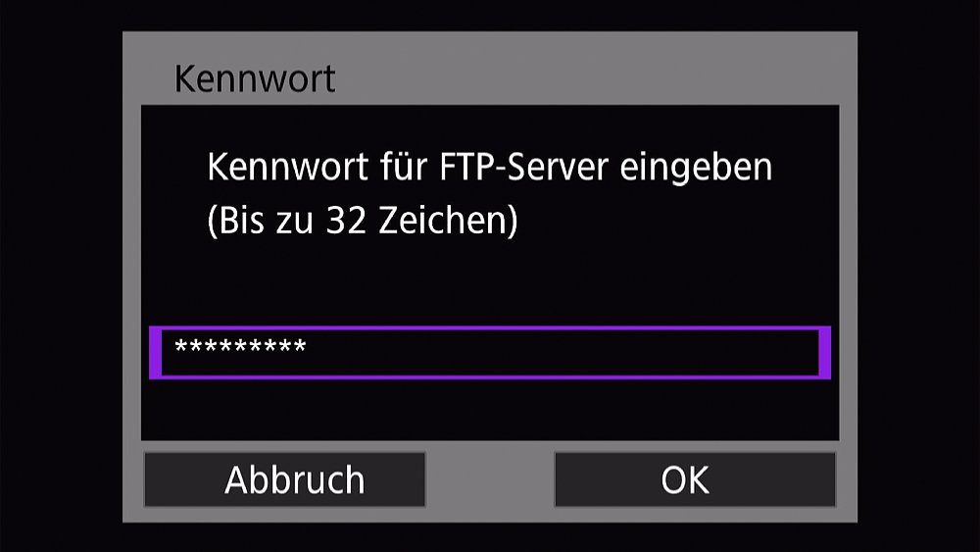Confirm the password with OK

coord(695,479)
